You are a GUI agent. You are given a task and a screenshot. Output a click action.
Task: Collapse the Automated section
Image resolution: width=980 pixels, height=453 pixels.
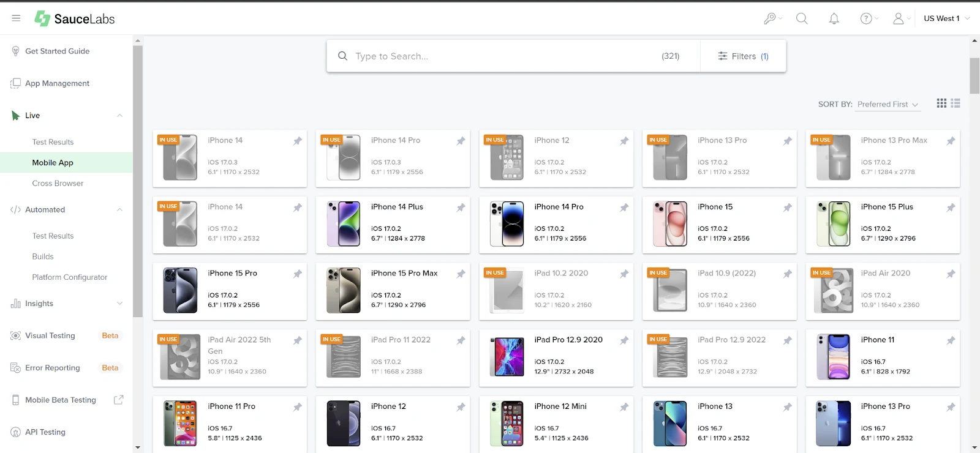(120, 209)
